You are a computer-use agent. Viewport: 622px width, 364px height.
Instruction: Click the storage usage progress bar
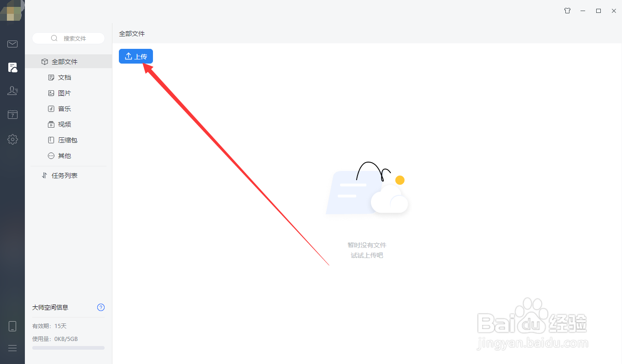[68, 348]
